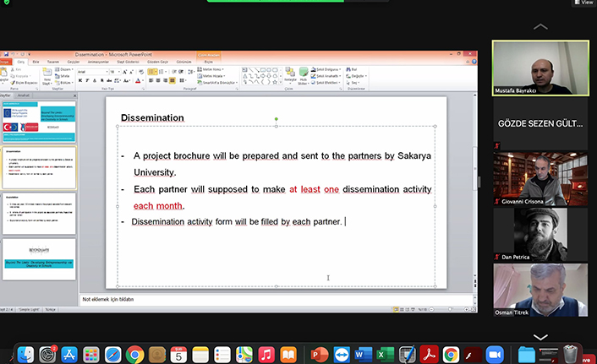Switch to the Anahat outline tab

24,95
